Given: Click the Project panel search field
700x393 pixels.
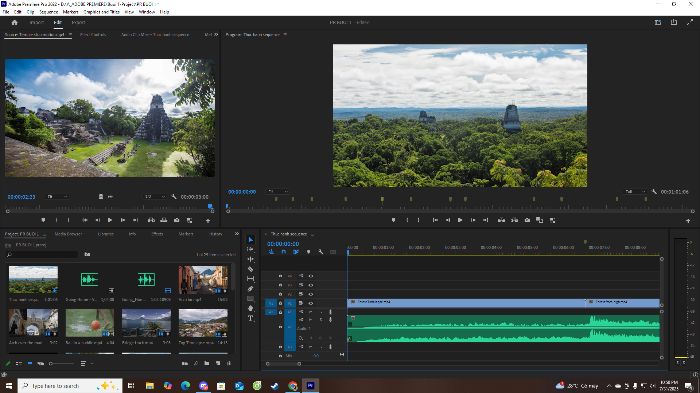Looking at the screenshot, I should pos(43,255).
